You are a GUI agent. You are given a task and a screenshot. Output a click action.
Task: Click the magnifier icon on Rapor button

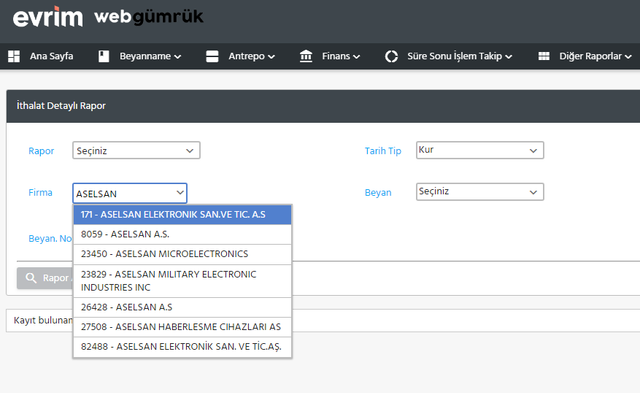pyautogui.click(x=31, y=278)
